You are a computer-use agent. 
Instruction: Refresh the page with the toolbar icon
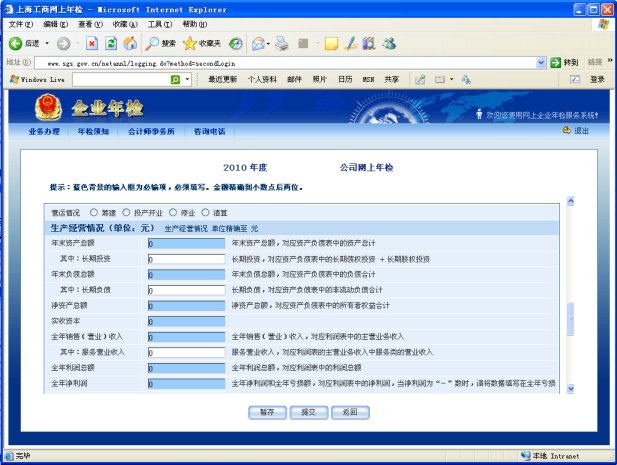coord(111,44)
